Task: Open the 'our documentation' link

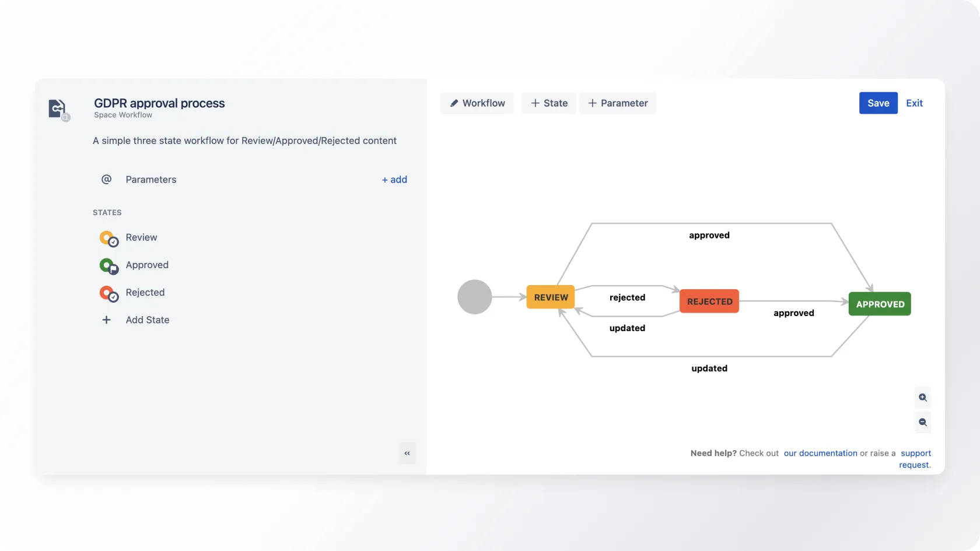Action: [820, 453]
